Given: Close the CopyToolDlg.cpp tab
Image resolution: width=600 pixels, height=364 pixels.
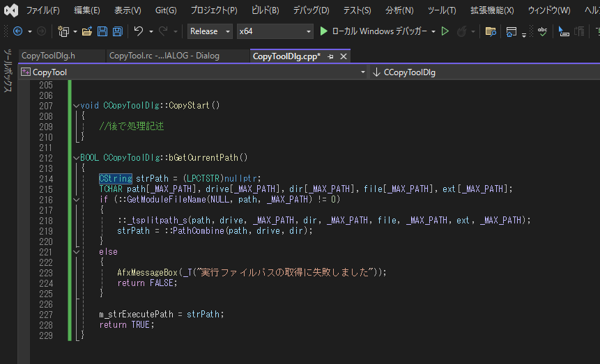Looking at the screenshot, I should tap(344, 56).
